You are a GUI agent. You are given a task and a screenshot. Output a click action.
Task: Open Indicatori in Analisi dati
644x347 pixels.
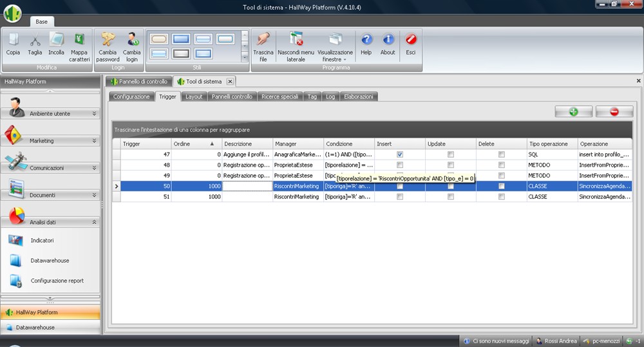pos(42,240)
